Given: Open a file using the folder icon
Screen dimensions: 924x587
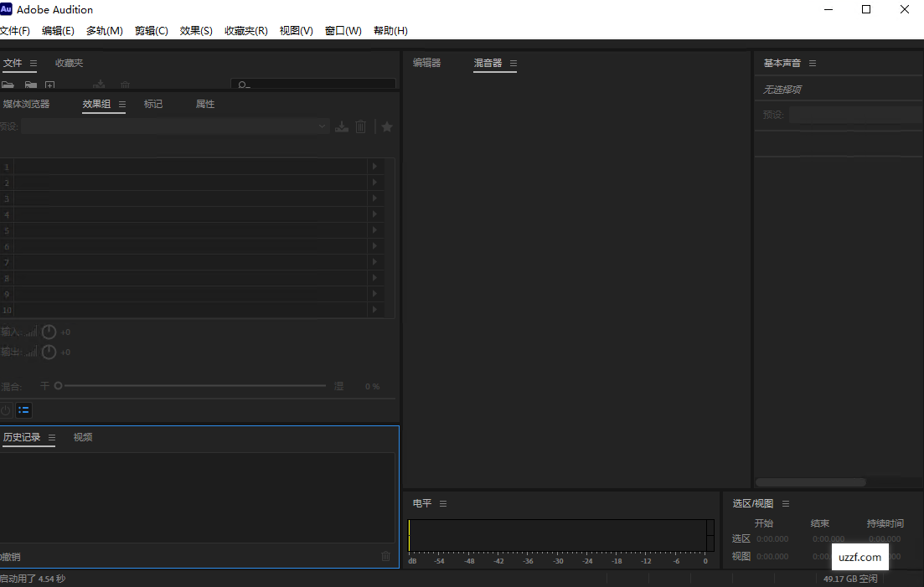Looking at the screenshot, I should [x=8, y=85].
